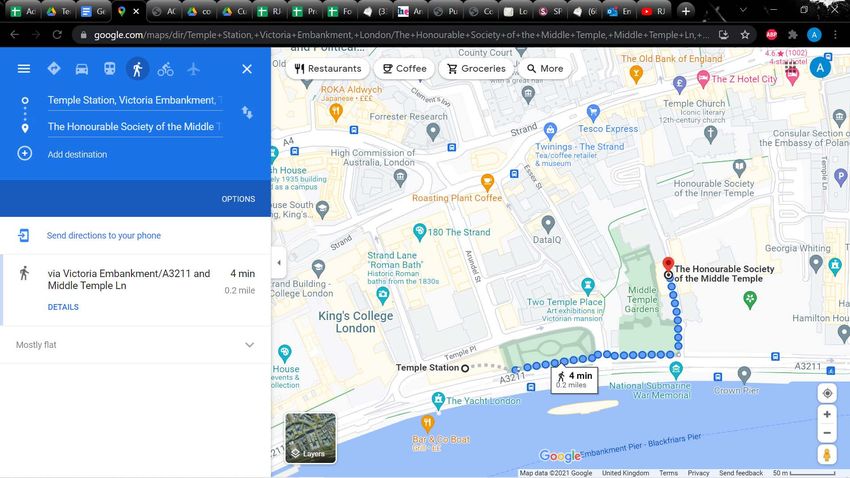
Task: Open the tab search dropdown
Action: [743, 10]
